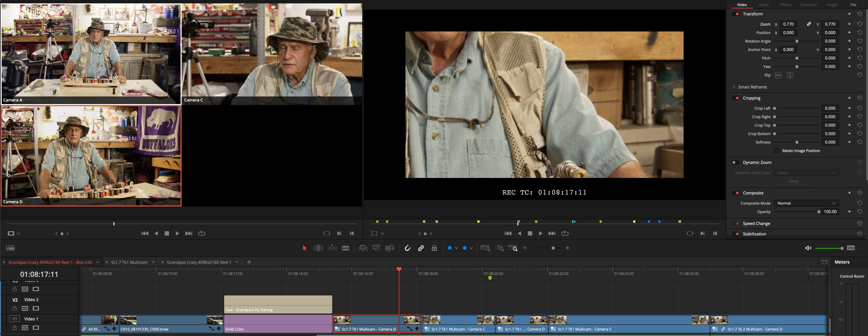Enable the Dynamic Zoom toggle

pos(736,163)
